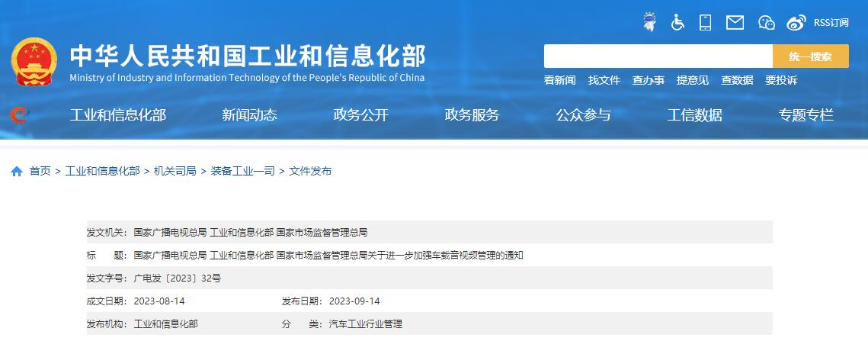Viewport: 868px width, 338px height.
Task: Click the home icon in breadcrumb
Action: pyautogui.click(x=17, y=171)
